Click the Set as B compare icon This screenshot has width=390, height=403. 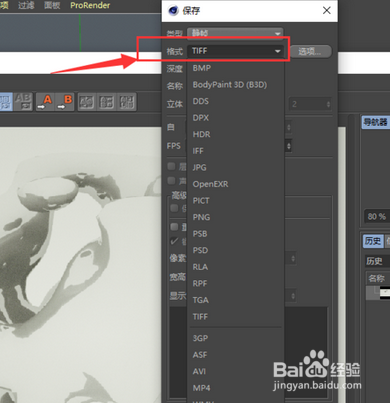[64, 102]
